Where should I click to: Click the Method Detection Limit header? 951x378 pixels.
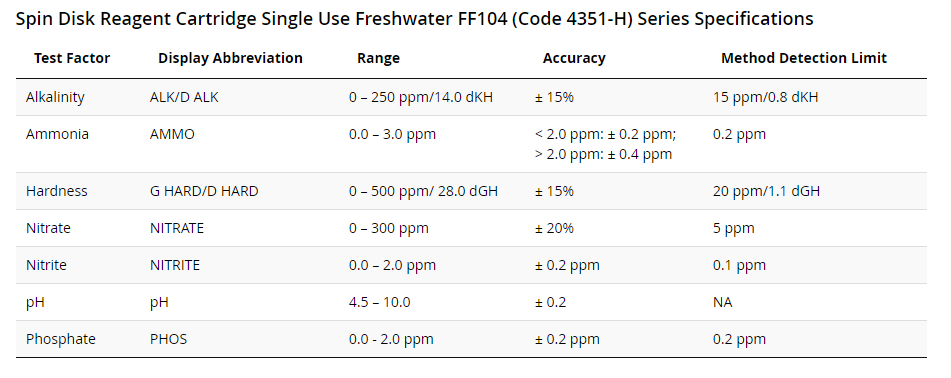tap(804, 58)
